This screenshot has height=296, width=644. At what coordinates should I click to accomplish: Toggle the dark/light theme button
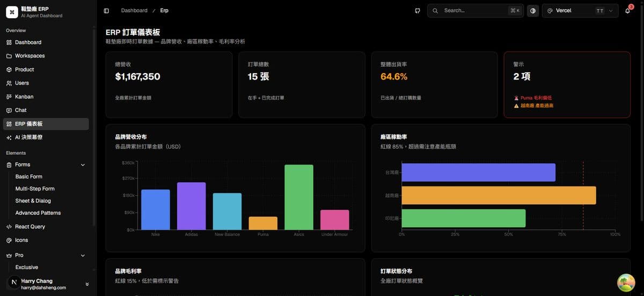click(533, 11)
